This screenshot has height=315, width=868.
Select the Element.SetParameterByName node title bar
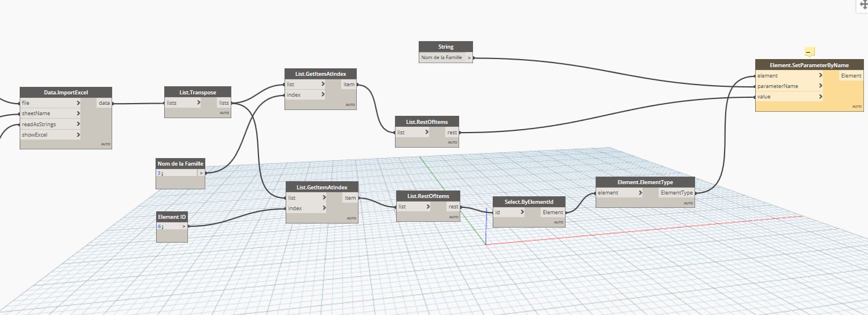coord(809,65)
